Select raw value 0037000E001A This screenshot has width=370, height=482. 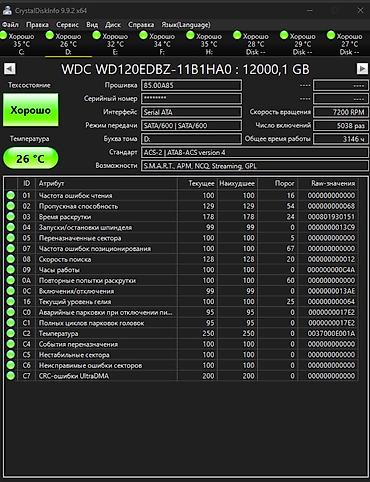point(332,333)
